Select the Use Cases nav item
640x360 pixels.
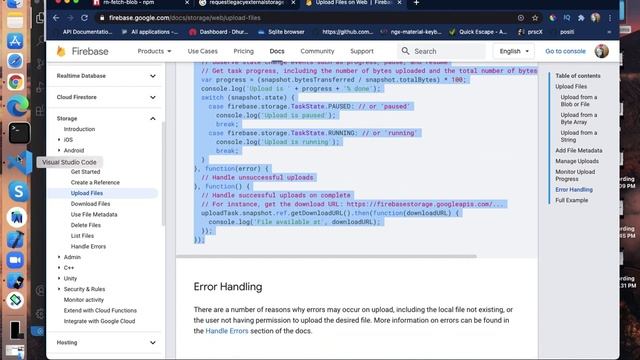pos(202,51)
